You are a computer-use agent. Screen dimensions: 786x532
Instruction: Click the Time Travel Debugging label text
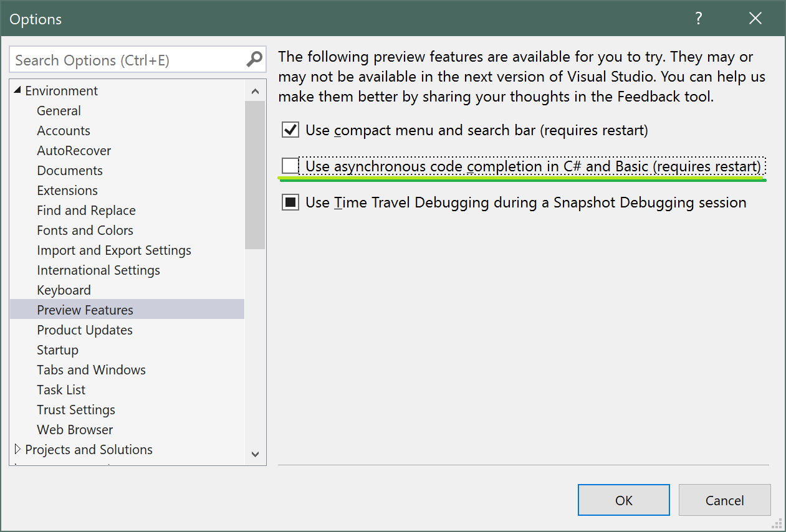tap(526, 203)
